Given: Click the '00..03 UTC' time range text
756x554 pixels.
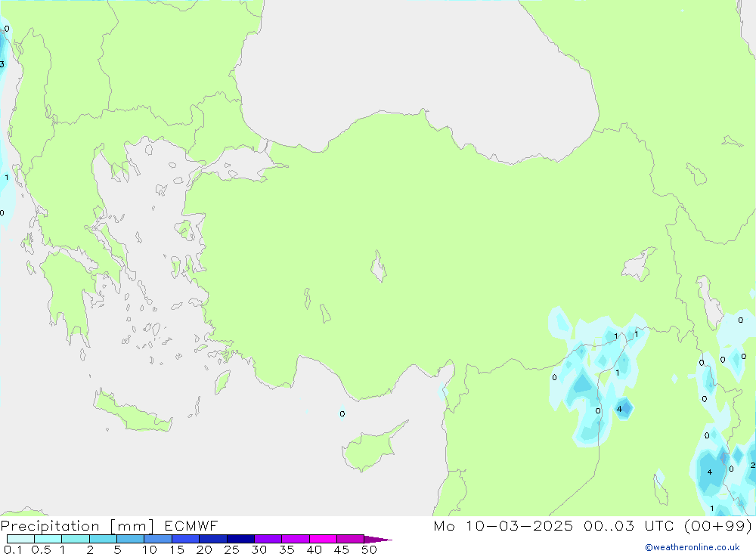Looking at the screenshot, I should [x=628, y=525].
